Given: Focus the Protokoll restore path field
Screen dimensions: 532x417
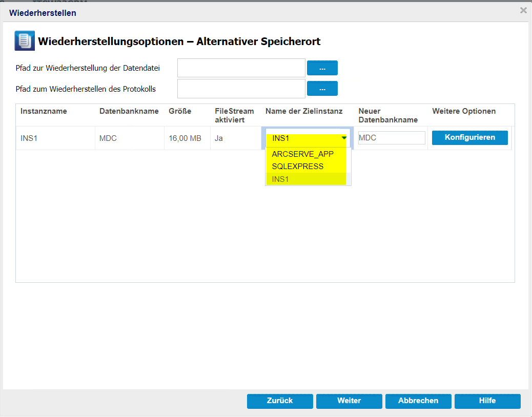Looking at the screenshot, I should point(241,89).
